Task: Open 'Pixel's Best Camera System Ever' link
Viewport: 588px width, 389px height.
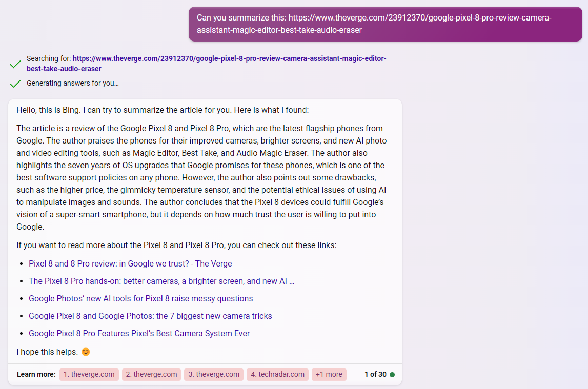Action: 139,333
